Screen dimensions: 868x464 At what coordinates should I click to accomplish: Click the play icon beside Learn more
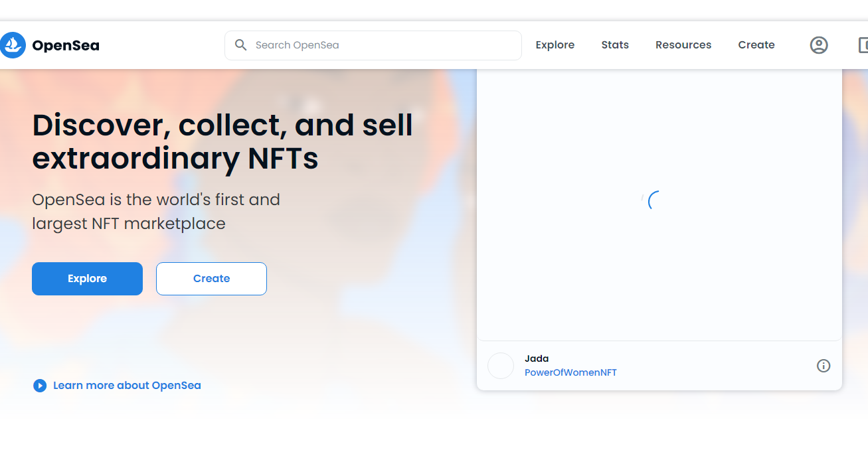40,386
